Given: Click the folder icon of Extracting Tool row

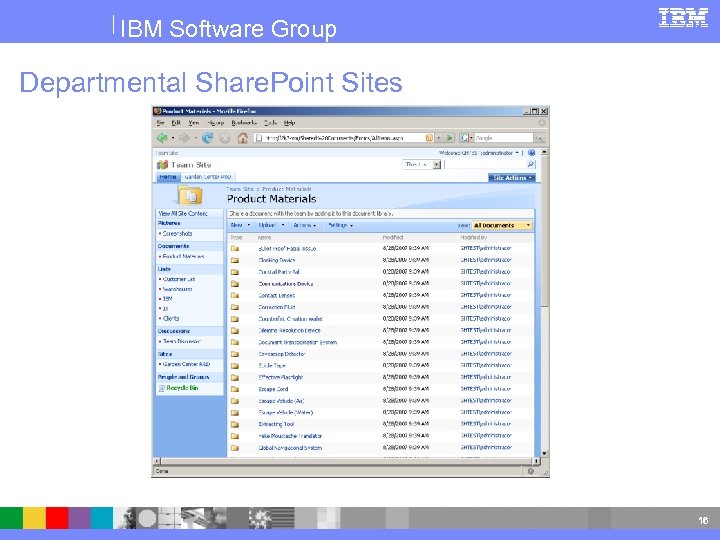Looking at the screenshot, I should pos(235,424).
